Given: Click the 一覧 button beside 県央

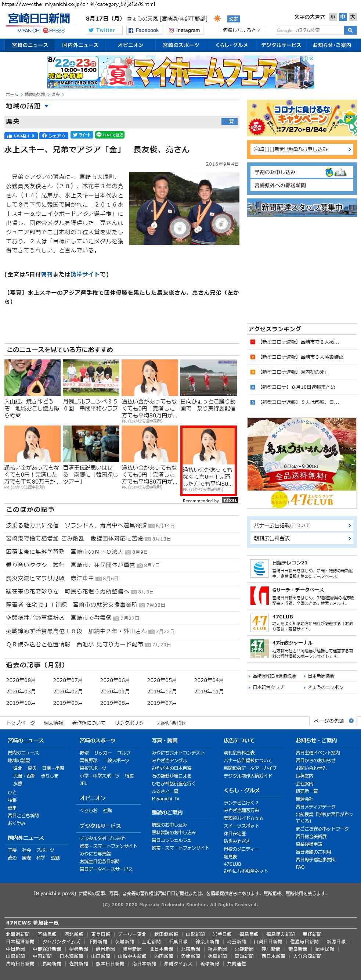Looking at the screenshot, I should click(x=230, y=121).
